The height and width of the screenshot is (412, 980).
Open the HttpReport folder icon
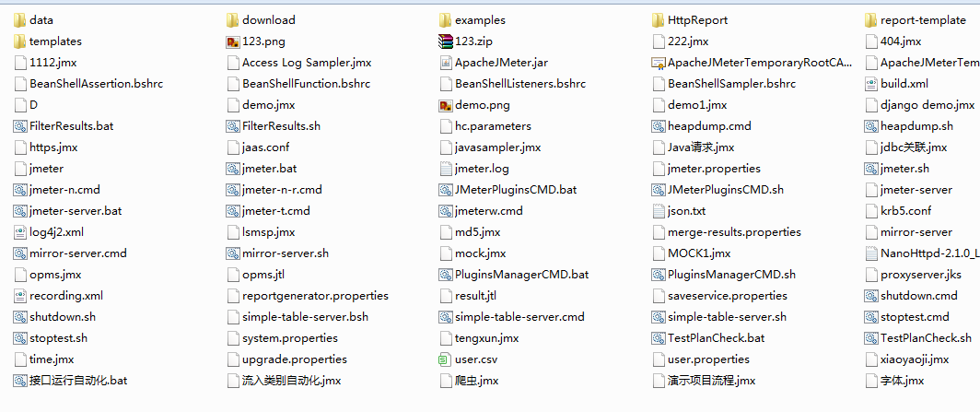click(x=658, y=20)
